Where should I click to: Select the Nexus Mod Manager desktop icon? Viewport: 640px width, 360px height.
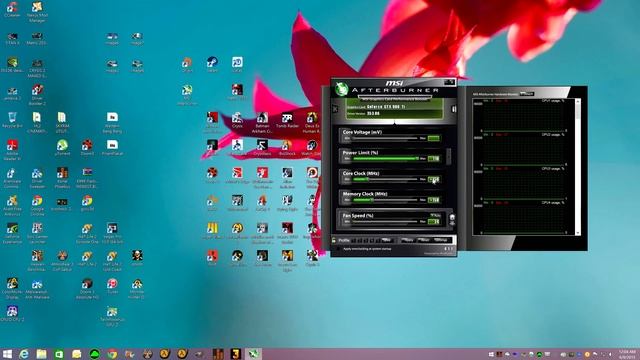(x=37, y=11)
